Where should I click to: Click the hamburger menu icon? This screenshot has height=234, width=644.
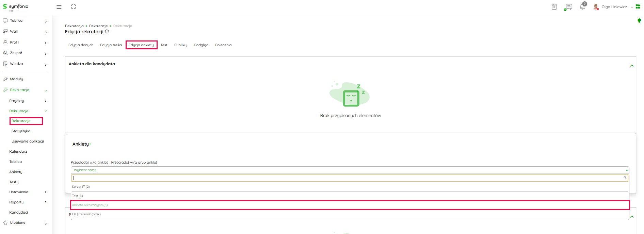pos(59,7)
